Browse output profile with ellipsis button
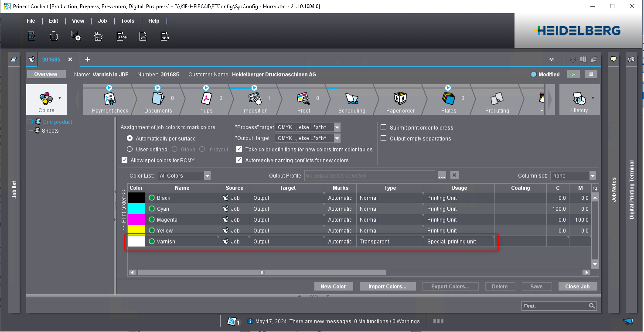This screenshot has height=332, width=644. [442, 175]
